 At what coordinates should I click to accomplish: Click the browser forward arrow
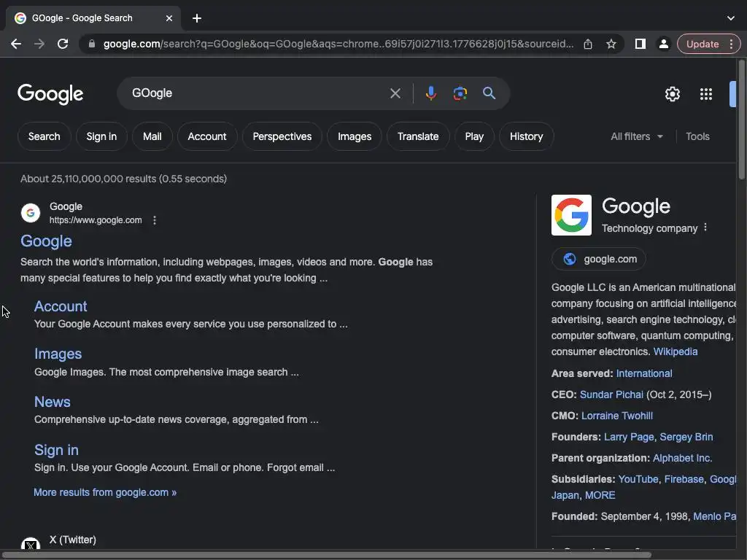coord(39,44)
